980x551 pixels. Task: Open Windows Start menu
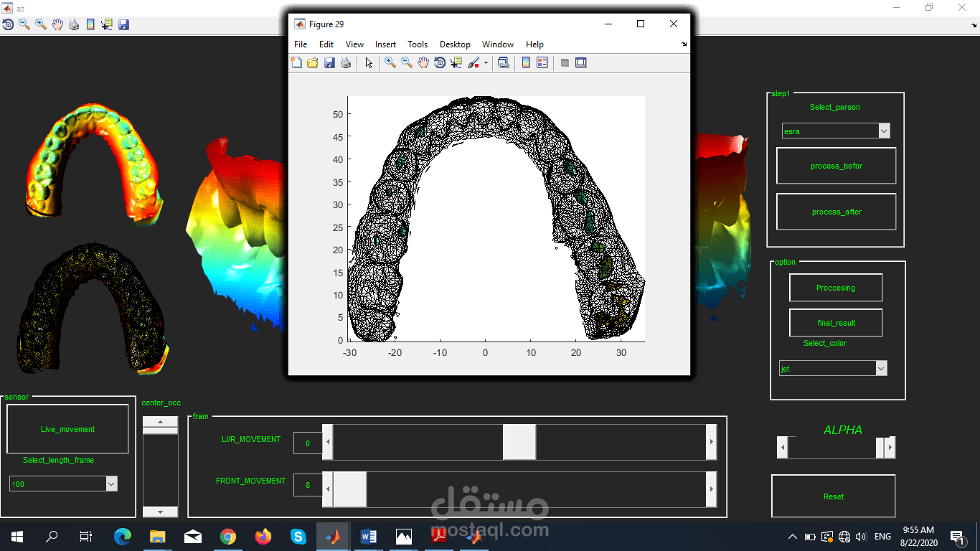coord(17,536)
